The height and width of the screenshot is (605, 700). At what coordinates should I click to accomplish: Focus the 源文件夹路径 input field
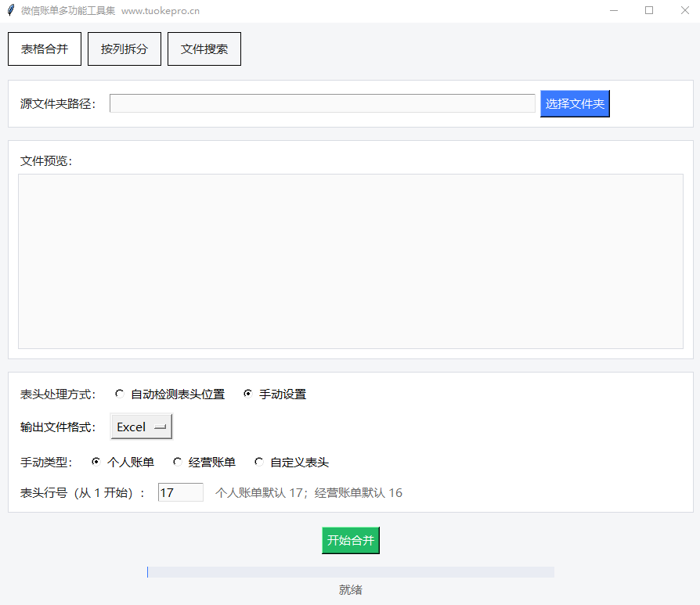point(322,103)
